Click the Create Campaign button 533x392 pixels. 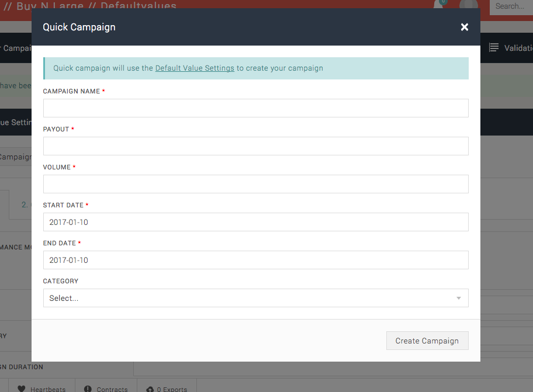click(x=427, y=341)
